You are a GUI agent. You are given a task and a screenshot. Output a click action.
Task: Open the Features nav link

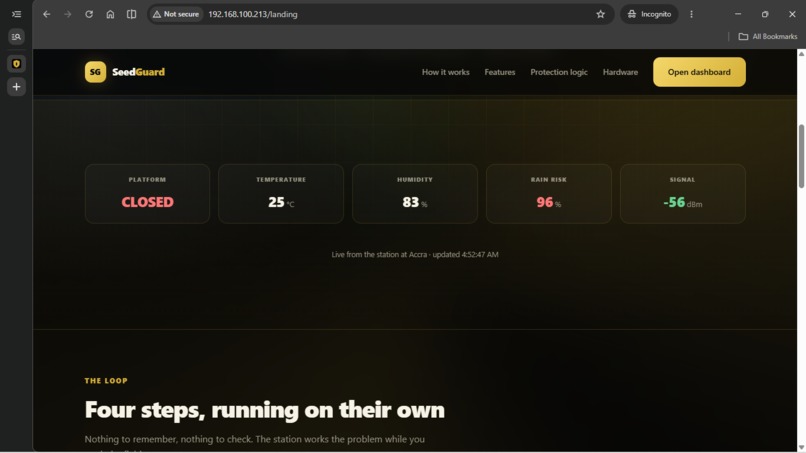[x=500, y=72]
